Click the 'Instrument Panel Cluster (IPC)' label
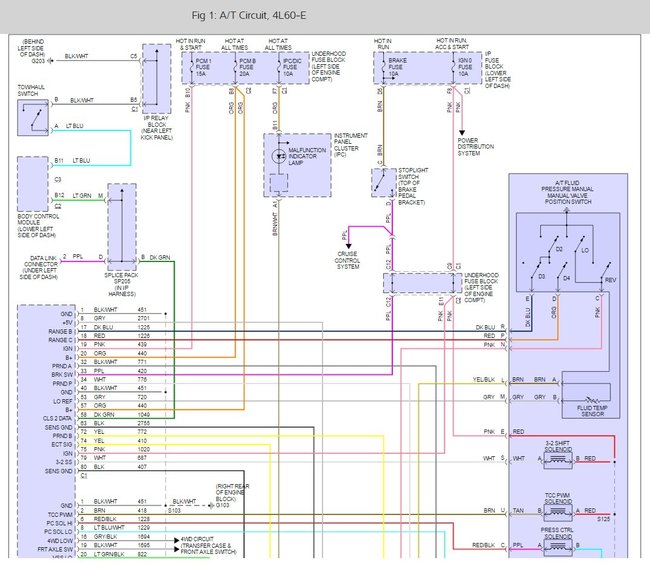Viewport: 650px width, 563px height. 351,145
